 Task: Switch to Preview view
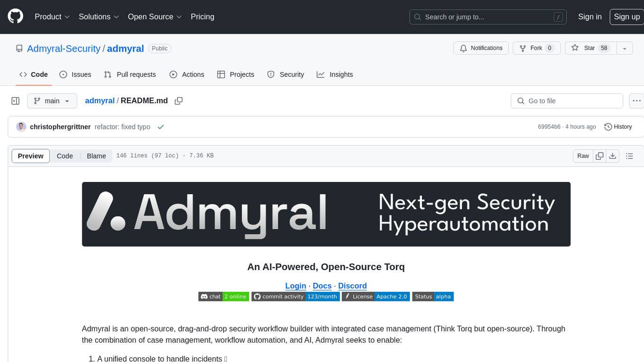click(31, 156)
